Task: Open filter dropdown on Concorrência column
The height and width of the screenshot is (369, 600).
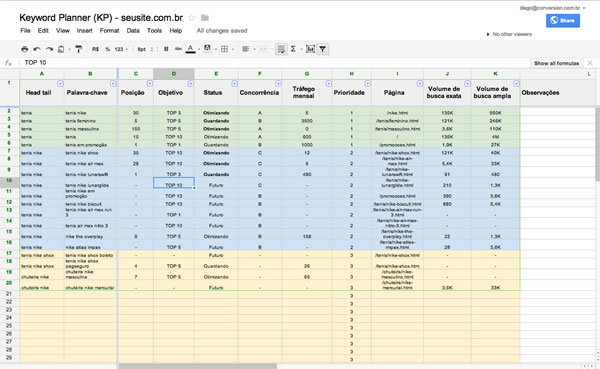Action: [x=278, y=83]
